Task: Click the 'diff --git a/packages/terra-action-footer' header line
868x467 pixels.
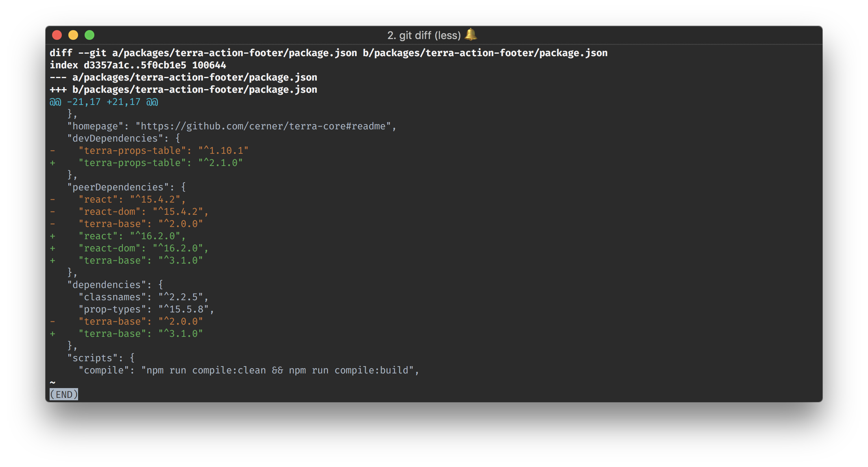Action: pyautogui.click(x=329, y=53)
